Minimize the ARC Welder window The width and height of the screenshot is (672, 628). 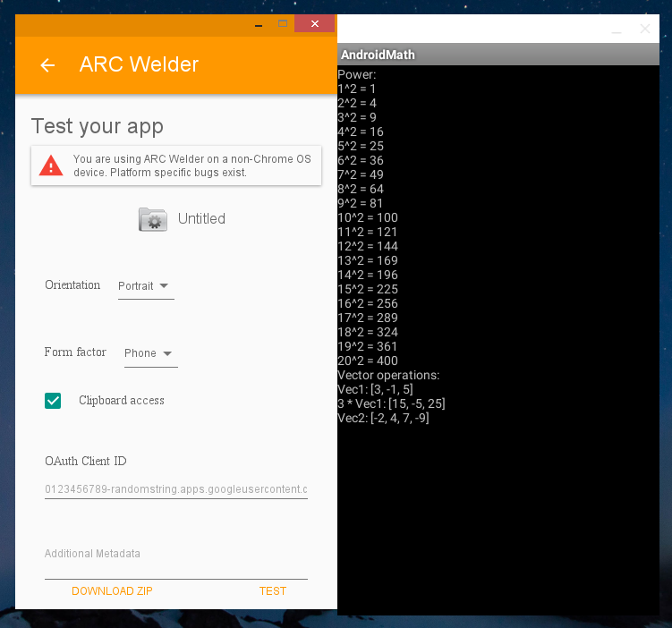tap(259, 24)
